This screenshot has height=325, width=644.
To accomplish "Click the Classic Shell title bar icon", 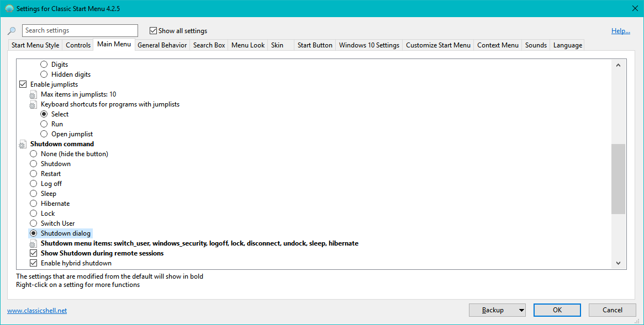I will (x=9, y=8).
